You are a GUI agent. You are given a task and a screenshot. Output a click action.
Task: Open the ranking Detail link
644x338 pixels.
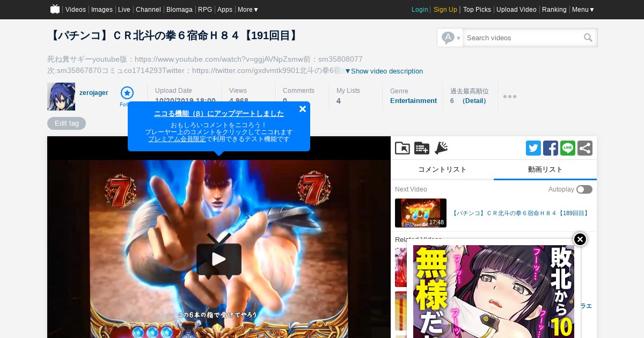click(474, 100)
